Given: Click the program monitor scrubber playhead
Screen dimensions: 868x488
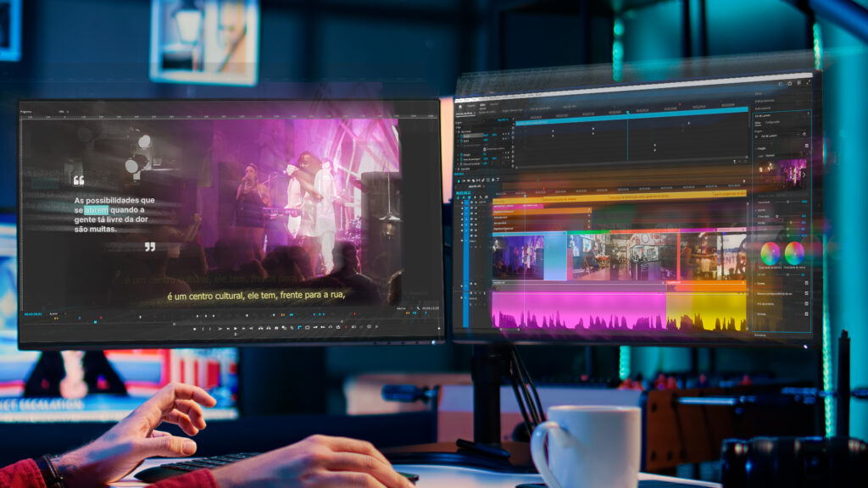Looking at the screenshot, I should 95,321.
